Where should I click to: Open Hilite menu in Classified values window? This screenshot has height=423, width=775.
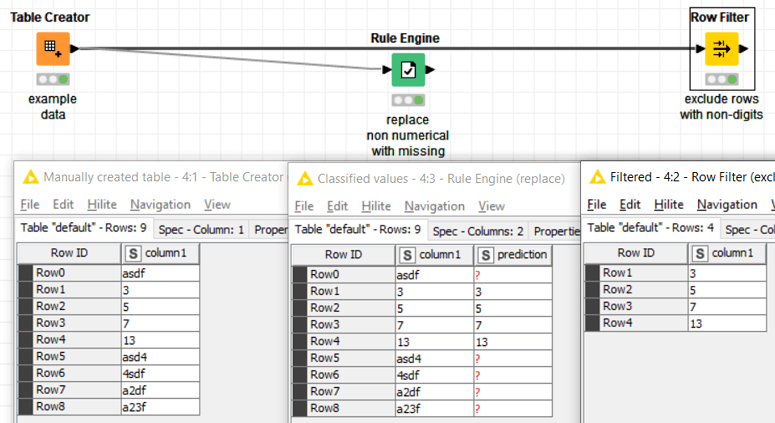376,206
